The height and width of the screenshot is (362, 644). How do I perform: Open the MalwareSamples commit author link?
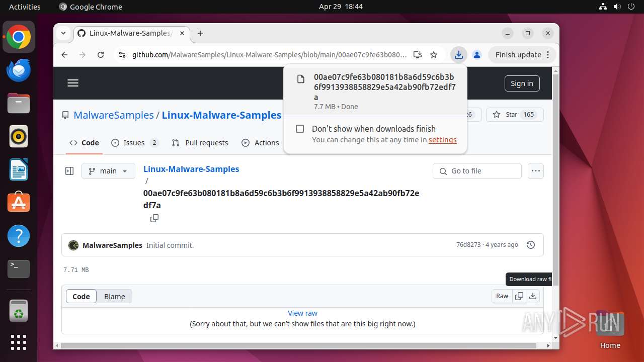click(x=112, y=245)
